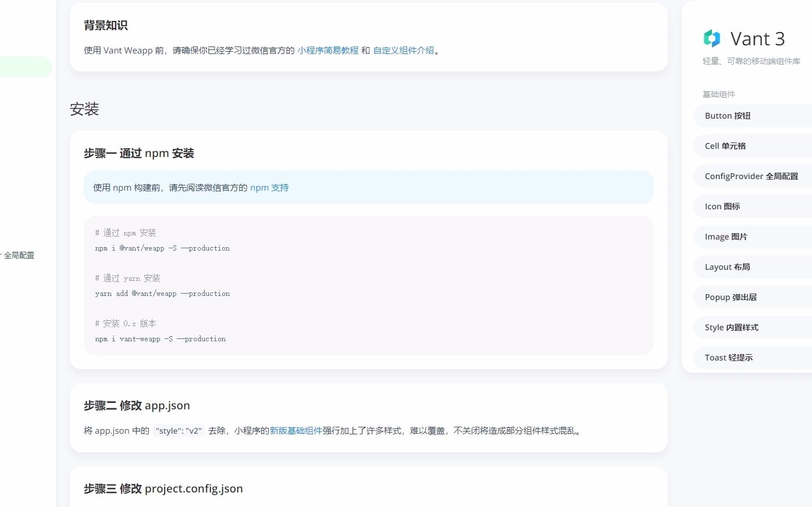Click the # 通过 yarn 安装 comment line

coord(127,279)
